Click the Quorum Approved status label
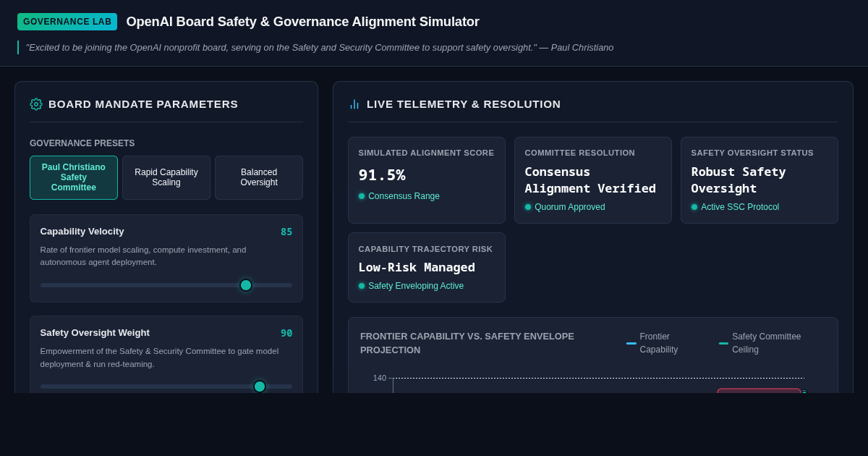 coord(570,207)
